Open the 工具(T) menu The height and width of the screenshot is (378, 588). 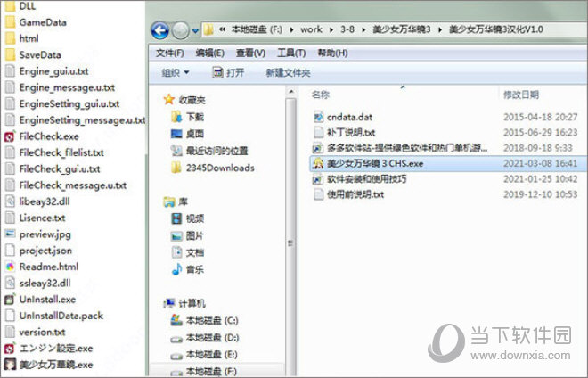tap(291, 53)
